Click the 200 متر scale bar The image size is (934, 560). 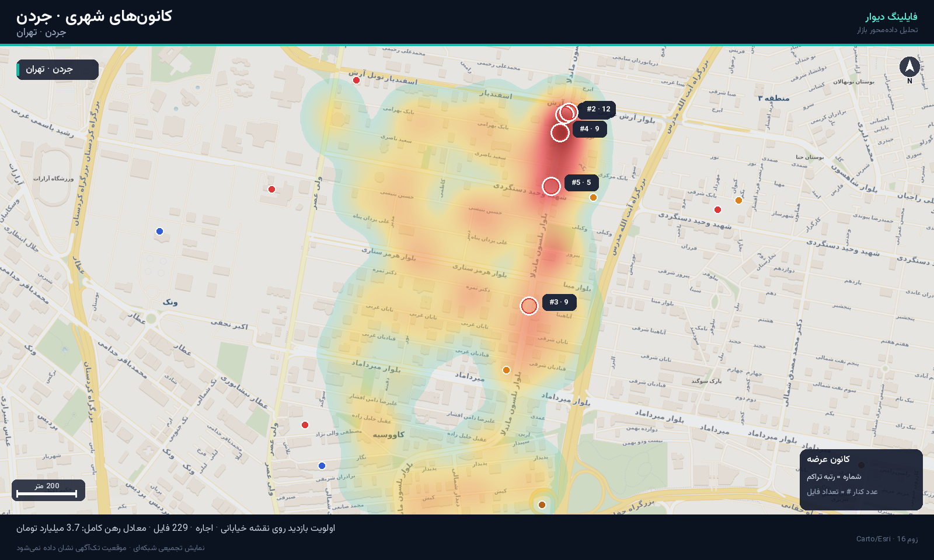click(48, 490)
